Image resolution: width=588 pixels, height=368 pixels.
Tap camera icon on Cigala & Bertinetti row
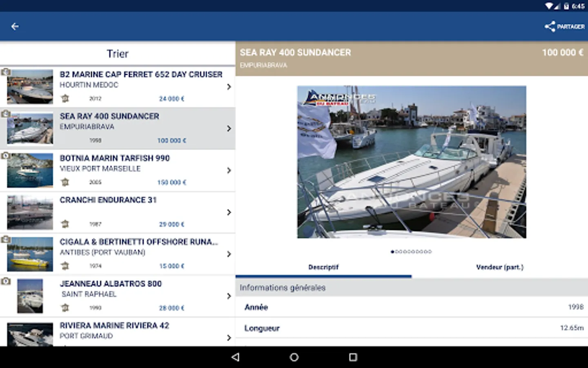5,240
